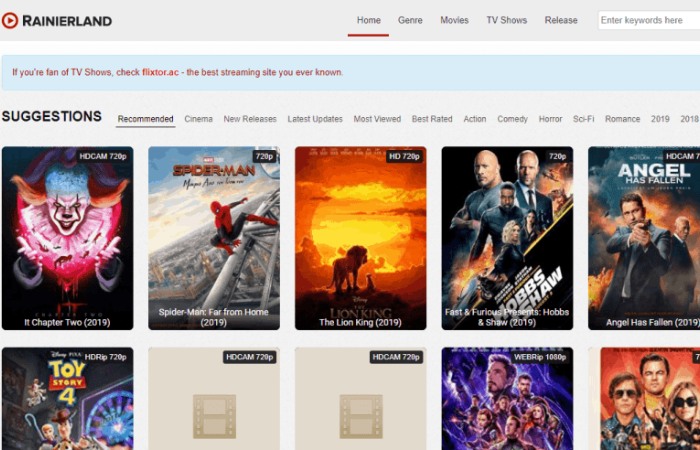Click the It Chapter Two (2019) title
Screen dimensions: 700x450
coord(67,322)
